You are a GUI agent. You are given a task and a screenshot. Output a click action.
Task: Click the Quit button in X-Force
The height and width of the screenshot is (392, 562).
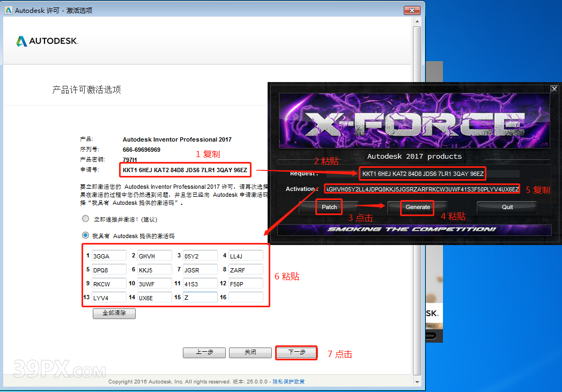[x=507, y=207]
